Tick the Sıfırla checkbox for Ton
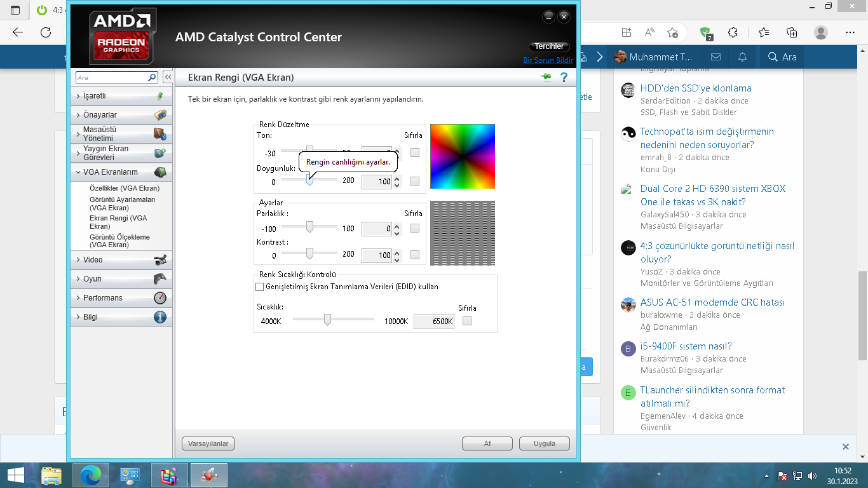 [x=415, y=152]
